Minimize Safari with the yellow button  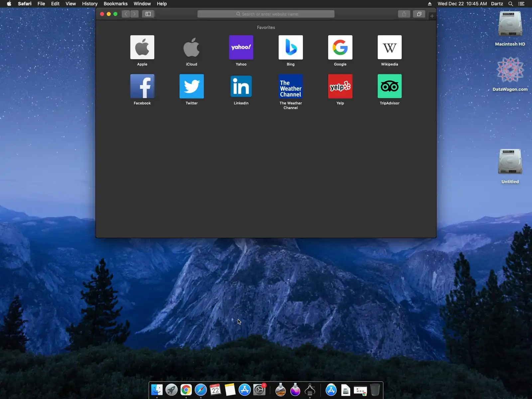[109, 14]
